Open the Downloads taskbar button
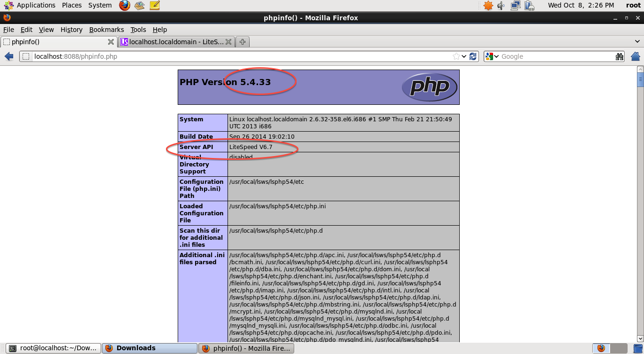The height and width of the screenshot is (354, 644). tap(149, 348)
